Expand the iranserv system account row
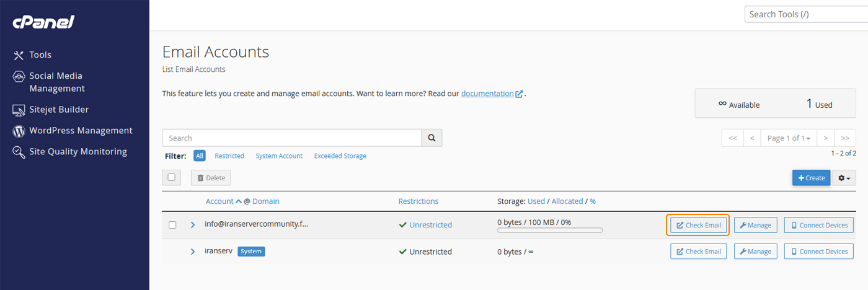 pyautogui.click(x=192, y=252)
